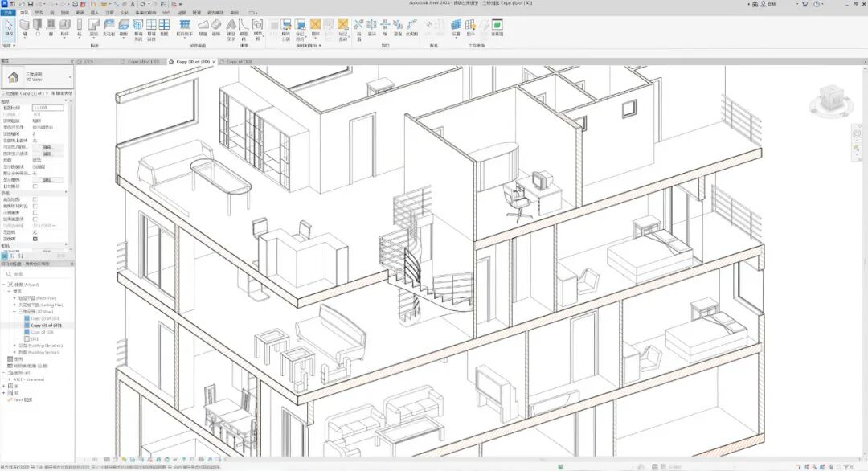Screen dimensions: 868x471
Task: Select the Window tool
Action: coord(51,27)
